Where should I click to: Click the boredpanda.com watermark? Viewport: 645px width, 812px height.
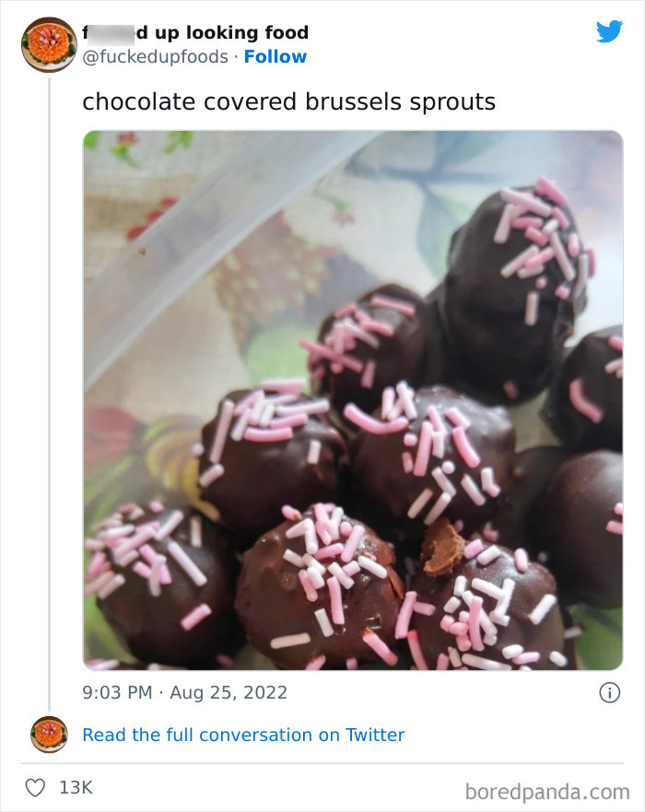click(x=547, y=790)
